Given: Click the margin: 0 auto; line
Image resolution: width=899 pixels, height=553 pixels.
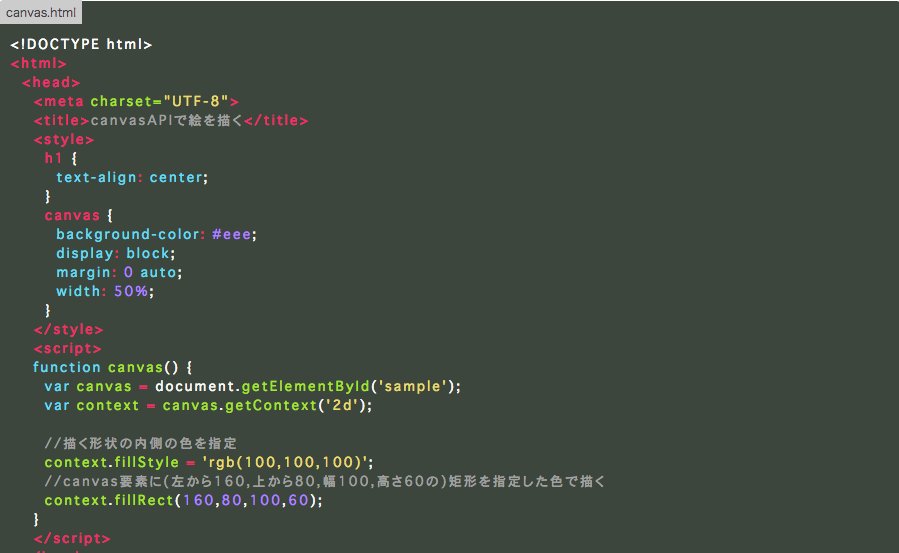Looking at the screenshot, I should pos(119,272).
